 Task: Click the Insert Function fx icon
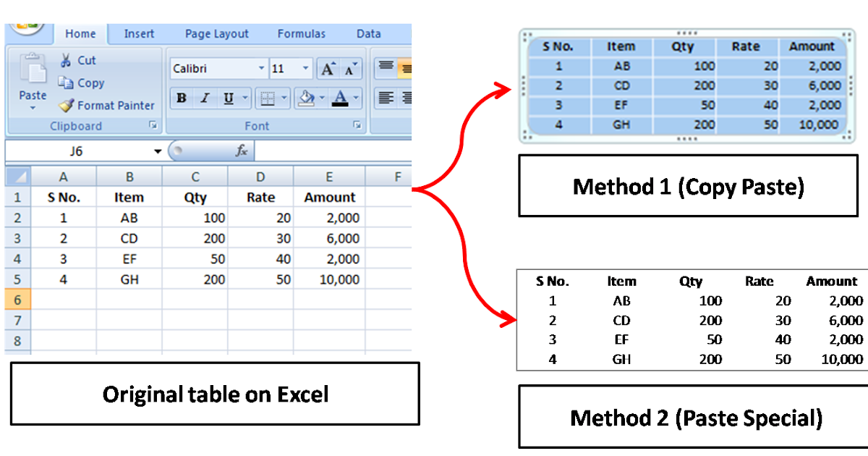pyautogui.click(x=242, y=151)
